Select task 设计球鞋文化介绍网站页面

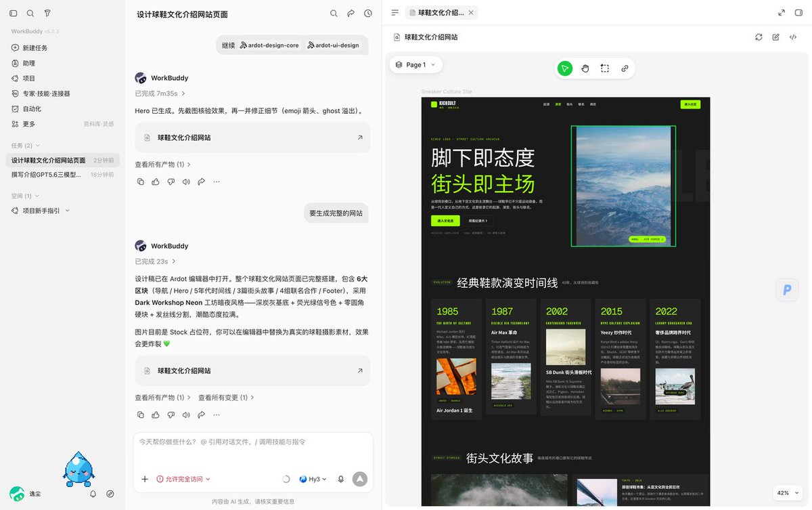[62, 161]
